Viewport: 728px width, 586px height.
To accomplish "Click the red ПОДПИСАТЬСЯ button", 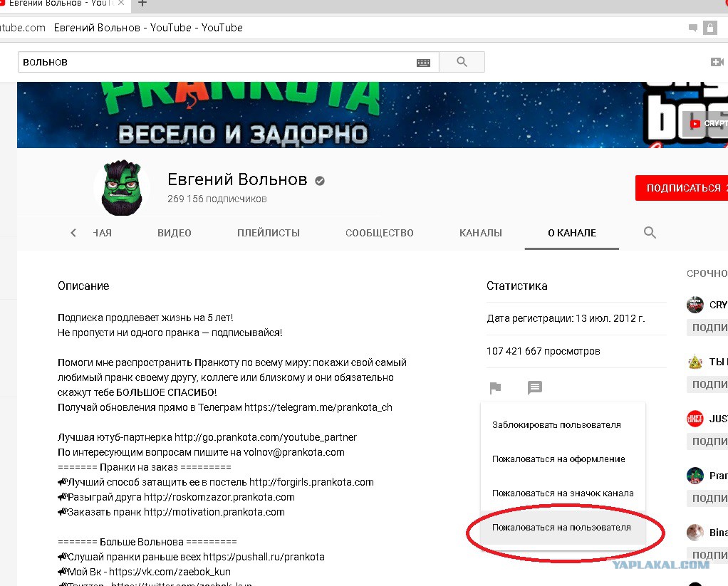I will pos(682,188).
